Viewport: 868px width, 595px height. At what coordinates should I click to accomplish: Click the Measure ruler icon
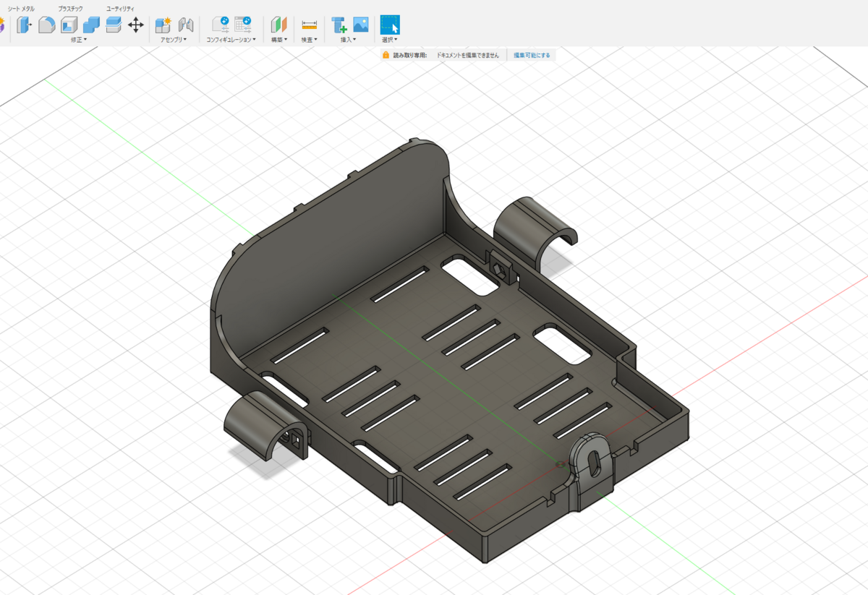pos(310,25)
